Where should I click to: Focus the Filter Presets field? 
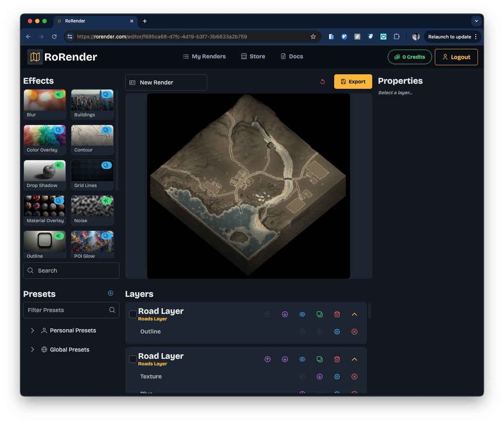tap(71, 310)
